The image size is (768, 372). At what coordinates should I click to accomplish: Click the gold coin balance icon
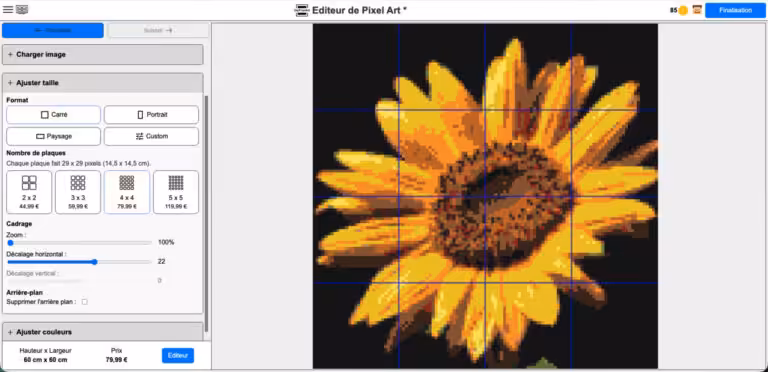tap(683, 10)
